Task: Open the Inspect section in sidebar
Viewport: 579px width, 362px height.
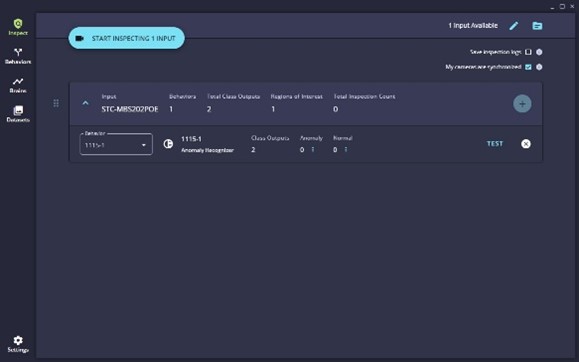Action: [18, 27]
